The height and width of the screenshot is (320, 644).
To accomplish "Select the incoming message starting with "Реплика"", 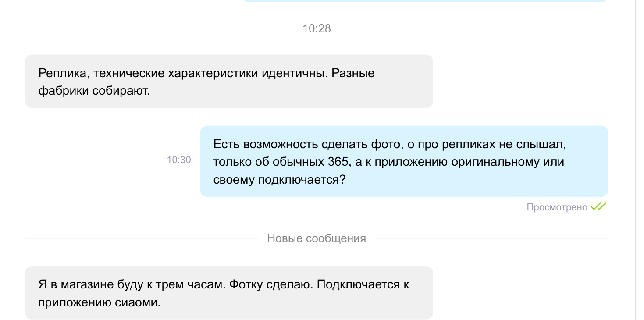I will (229, 81).
